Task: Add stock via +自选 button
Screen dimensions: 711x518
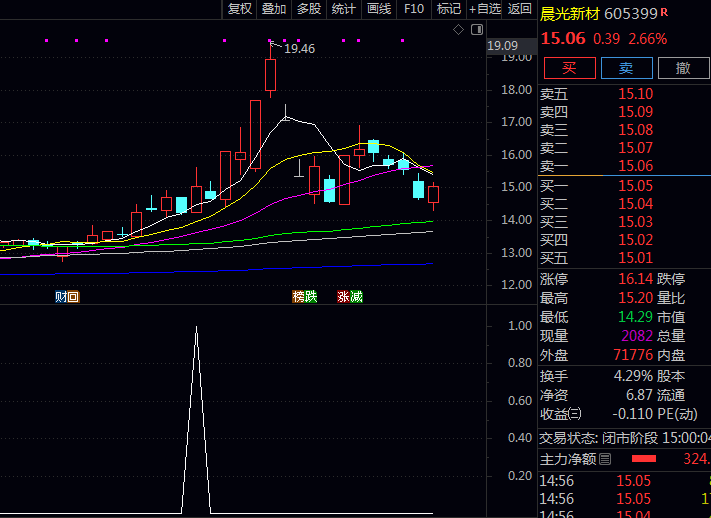Action: 484,9
